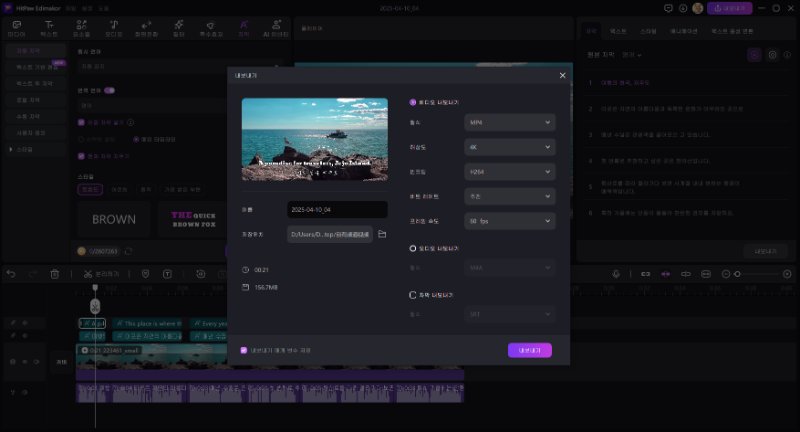Close the export dialog with X

[562, 75]
